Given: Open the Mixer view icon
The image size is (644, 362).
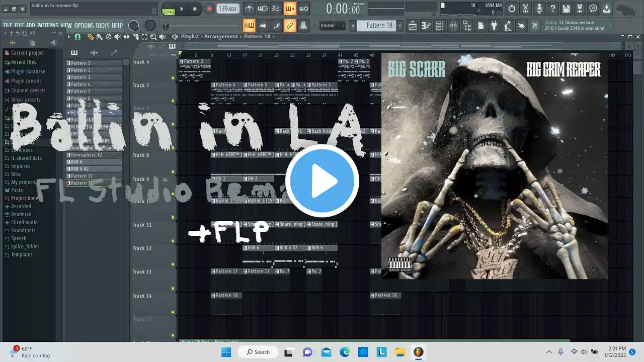Looking at the screenshot, I should pos(453,26).
